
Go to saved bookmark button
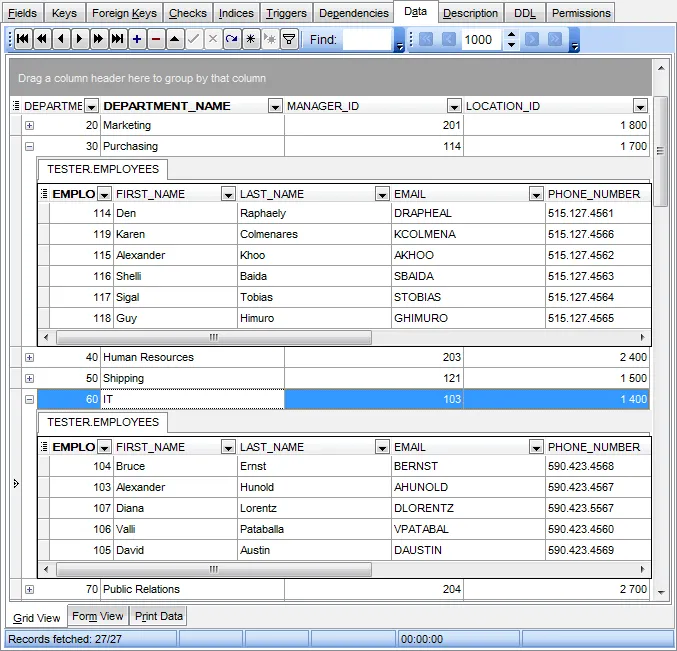270,39
